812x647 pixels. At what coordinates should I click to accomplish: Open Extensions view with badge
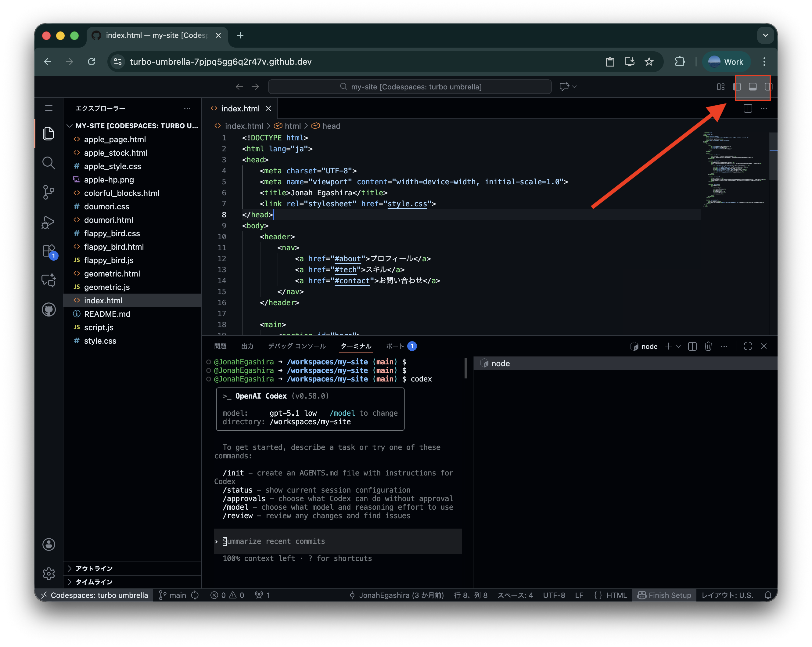coord(49,251)
